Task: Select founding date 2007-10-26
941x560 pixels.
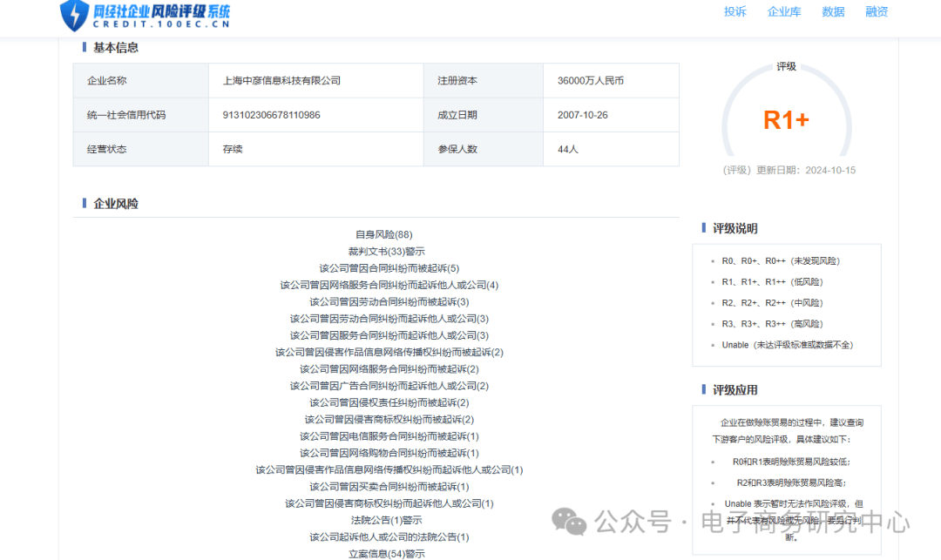Action: pyautogui.click(x=583, y=114)
